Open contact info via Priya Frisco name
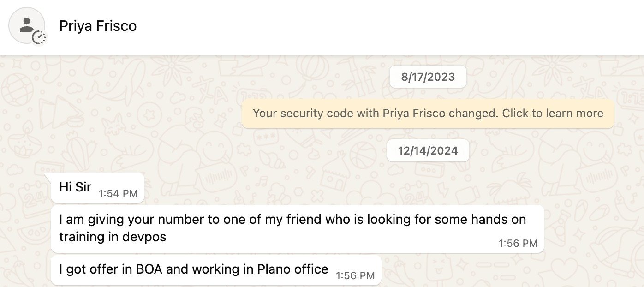The width and height of the screenshot is (644, 287). (x=98, y=26)
